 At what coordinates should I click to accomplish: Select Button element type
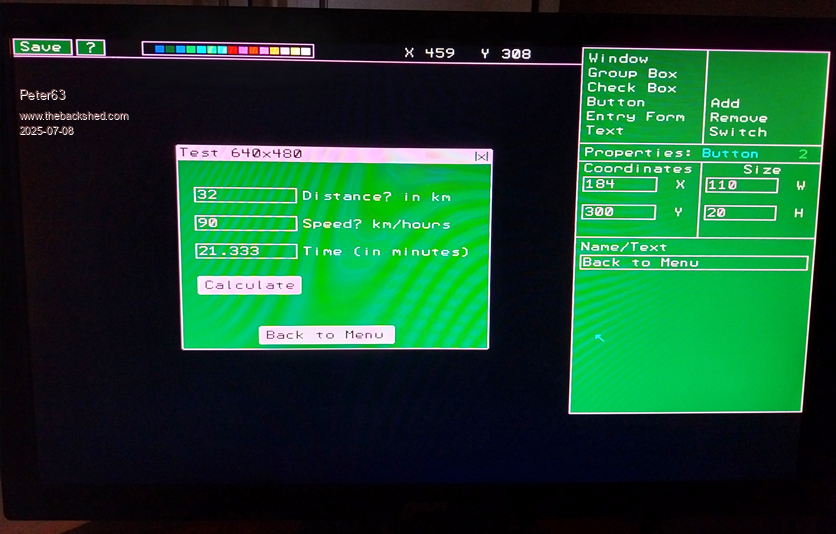pos(616,102)
